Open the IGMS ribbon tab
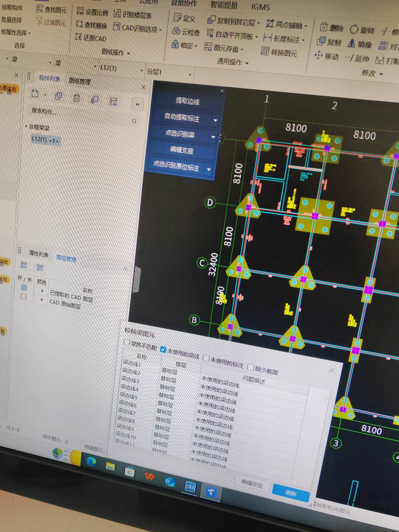 [x=260, y=7]
